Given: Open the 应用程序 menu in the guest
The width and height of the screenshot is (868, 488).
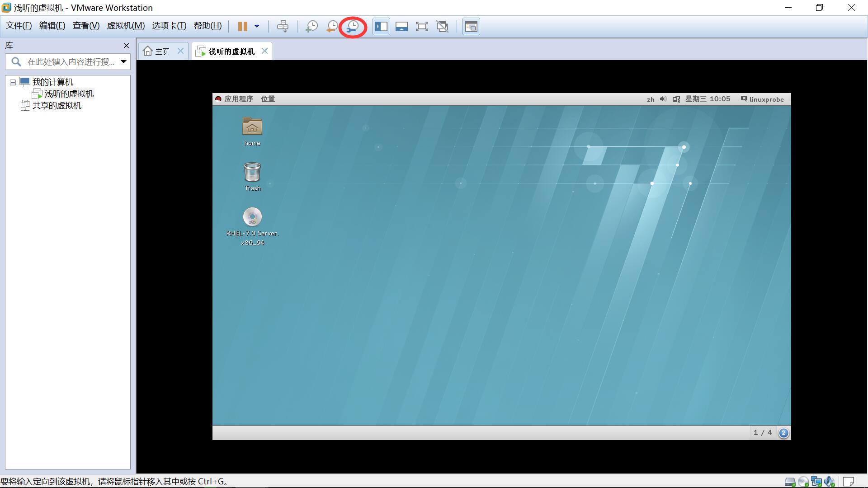Looking at the screenshot, I should (x=238, y=99).
